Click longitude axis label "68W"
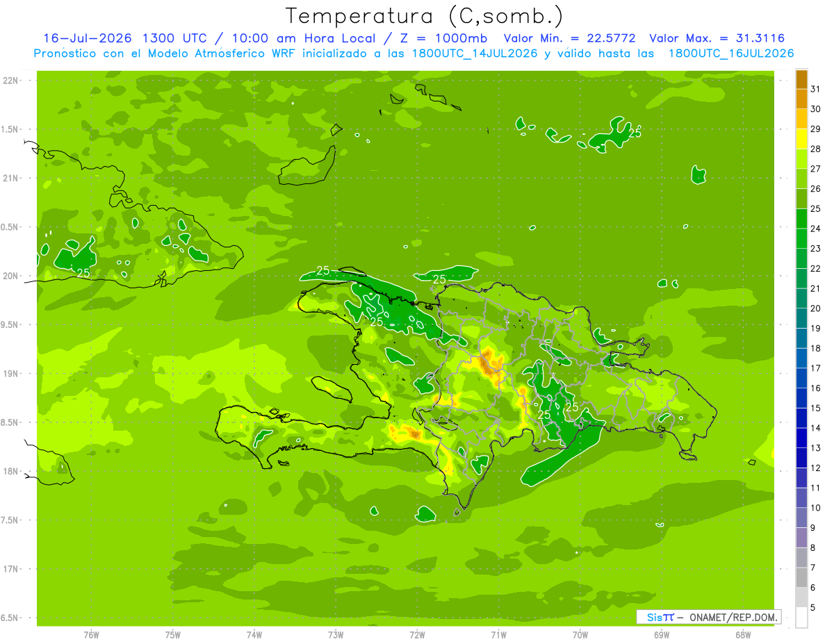Screen dimensions: 834x644 (743, 634)
